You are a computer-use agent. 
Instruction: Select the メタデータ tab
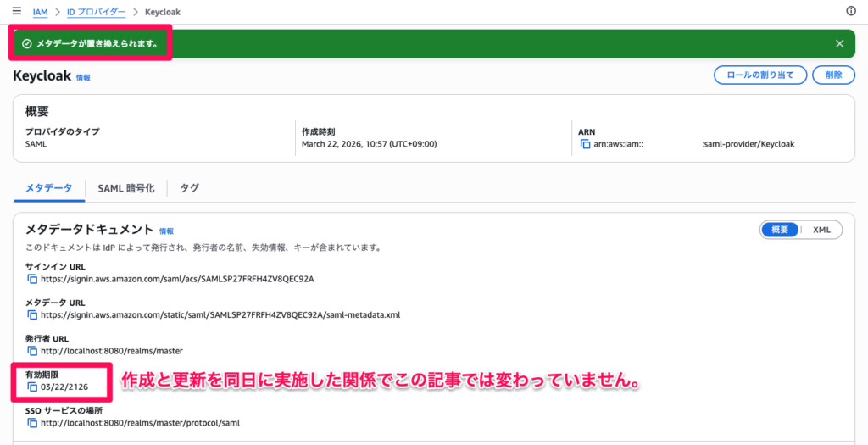coord(48,188)
